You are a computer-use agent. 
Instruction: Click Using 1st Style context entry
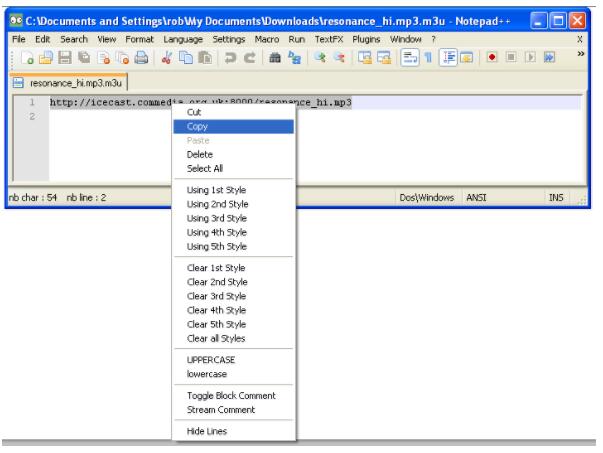(216, 189)
